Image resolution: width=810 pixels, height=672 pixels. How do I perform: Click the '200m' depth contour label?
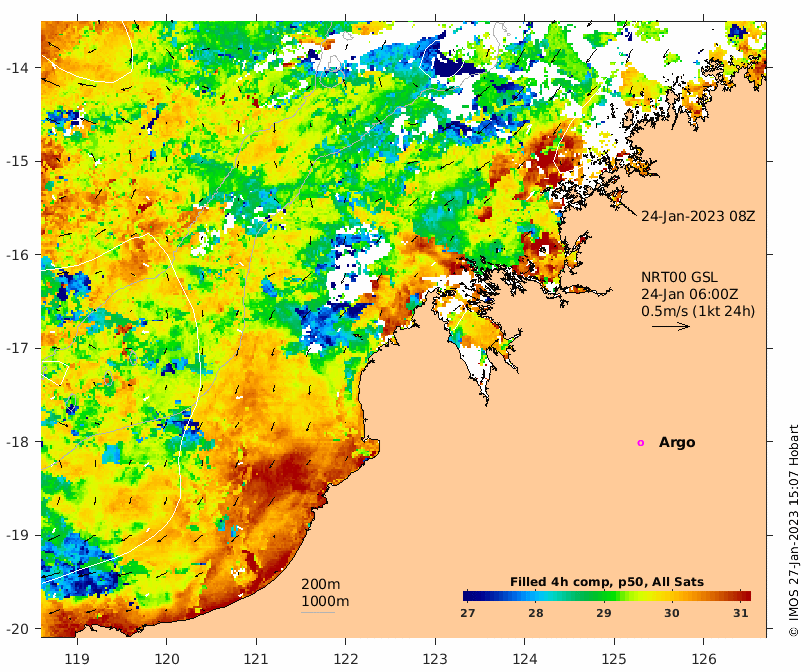320,584
